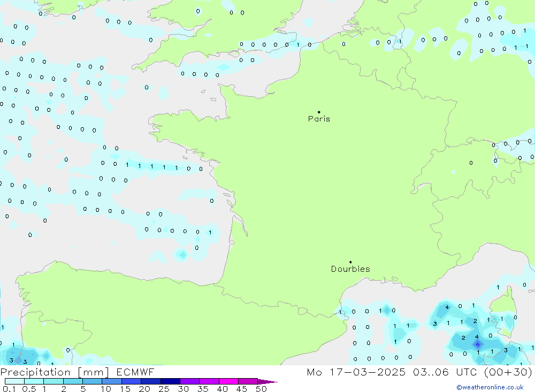Click the Paris location dot marker
Image resolution: width=535 pixels, height=392 pixels.
point(319,112)
